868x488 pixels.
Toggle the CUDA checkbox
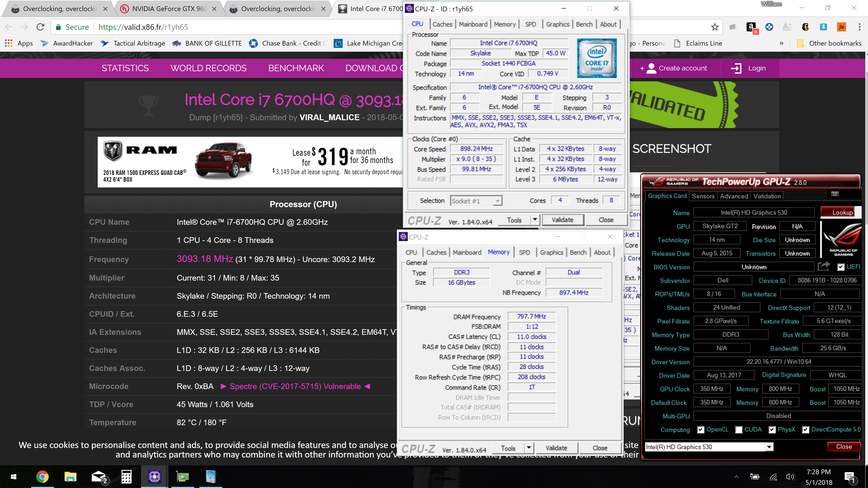(739, 430)
